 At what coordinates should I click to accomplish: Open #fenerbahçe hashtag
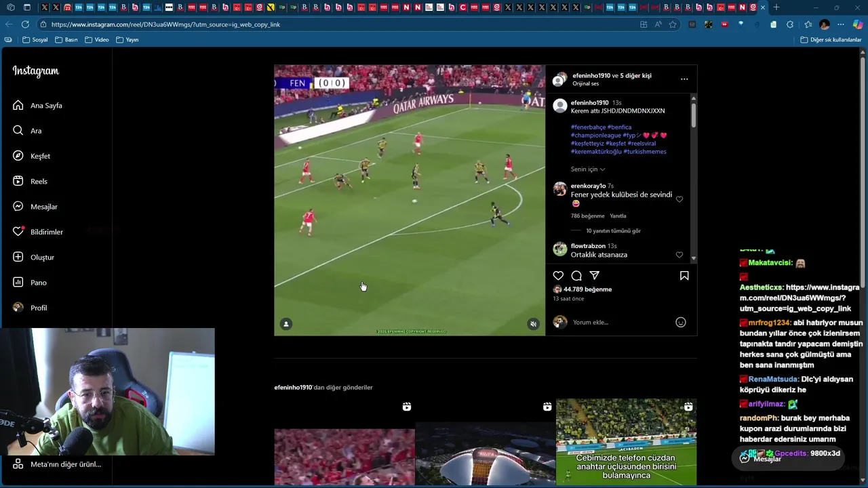587,127
